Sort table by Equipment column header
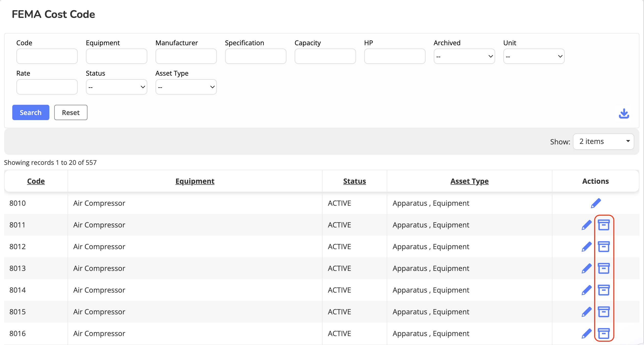The height and width of the screenshot is (345, 644). [x=195, y=181]
